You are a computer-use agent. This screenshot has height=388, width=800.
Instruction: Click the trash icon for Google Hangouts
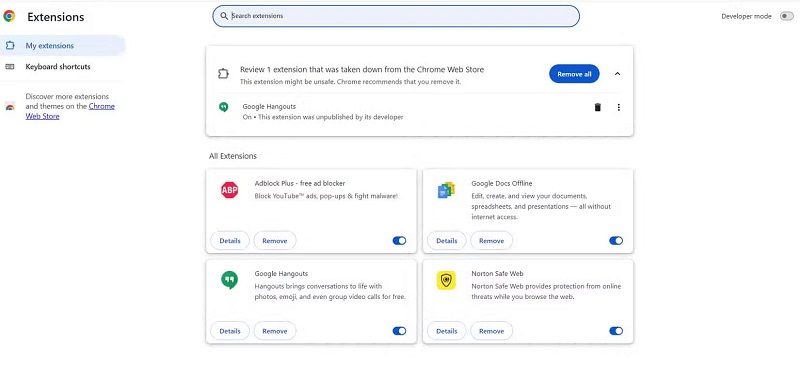pyautogui.click(x=597, y=107)
